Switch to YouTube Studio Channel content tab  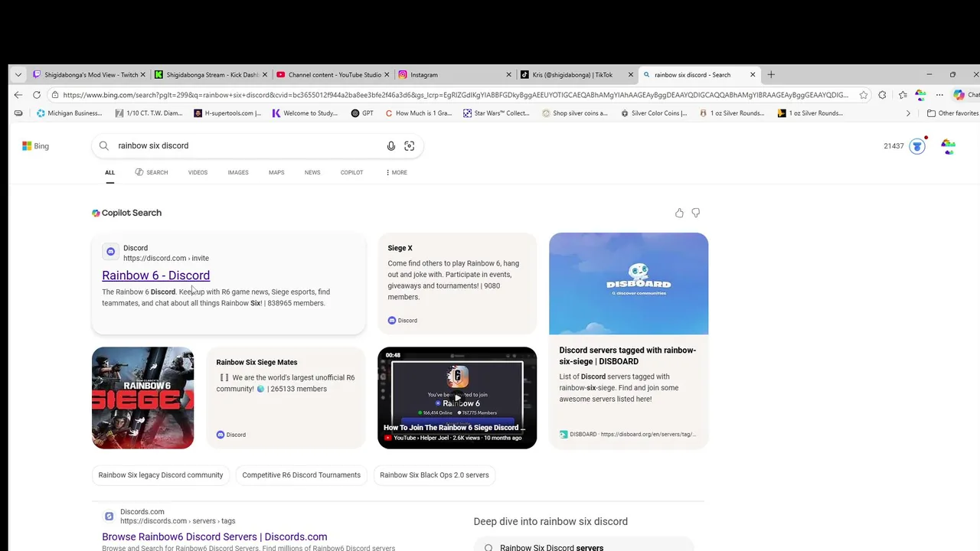[332, 75]
